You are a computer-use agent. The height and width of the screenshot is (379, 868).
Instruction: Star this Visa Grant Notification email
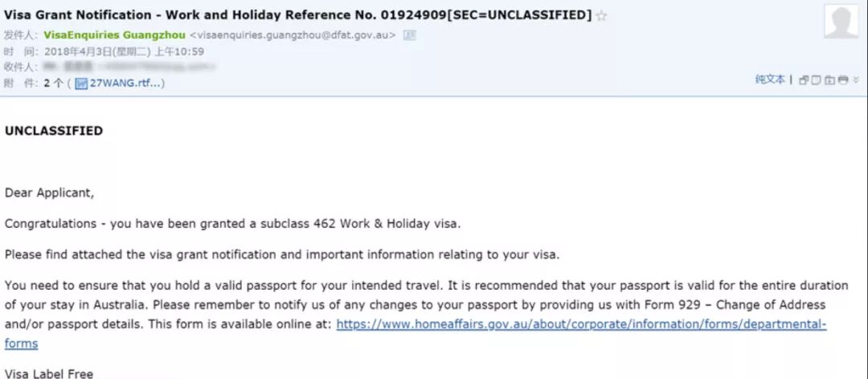601,15
